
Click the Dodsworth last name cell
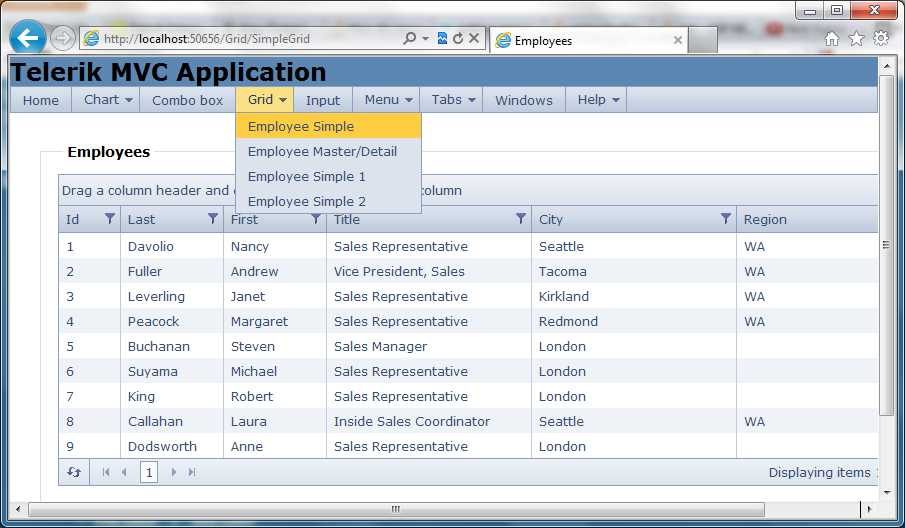[172, 447]
